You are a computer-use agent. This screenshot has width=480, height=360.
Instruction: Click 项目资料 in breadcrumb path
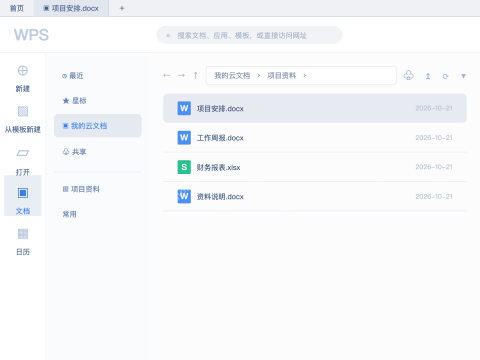point(282,76)
